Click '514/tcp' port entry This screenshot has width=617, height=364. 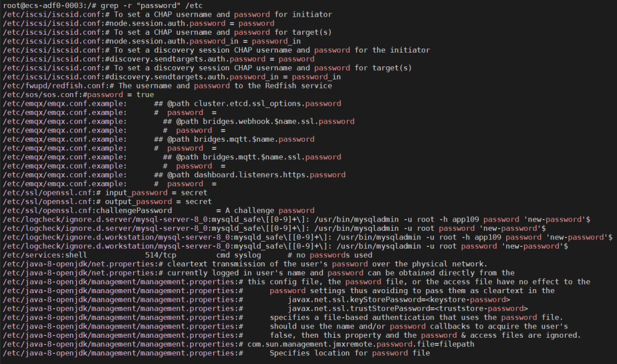tap(161, 255)
